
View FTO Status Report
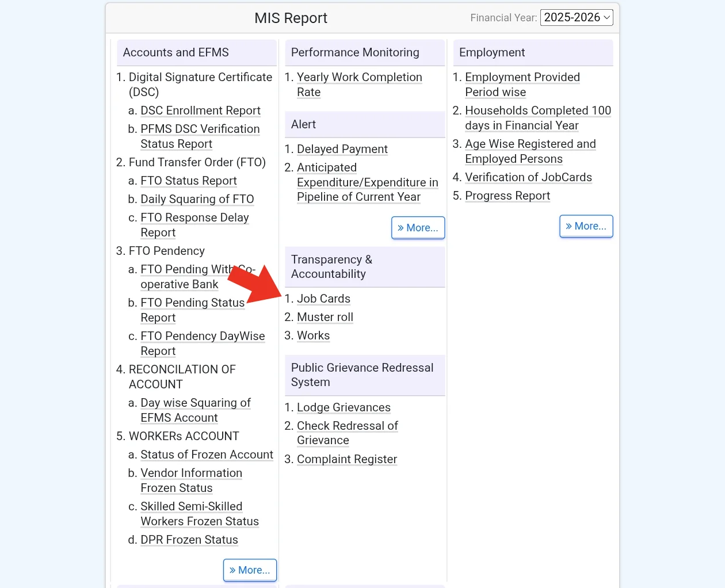(188, 181)
